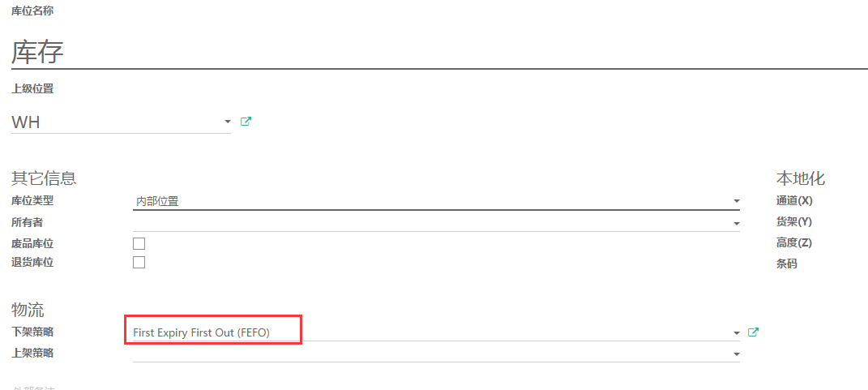
Task: Click the 退货库位 label text
Action: tap(32, 263)
